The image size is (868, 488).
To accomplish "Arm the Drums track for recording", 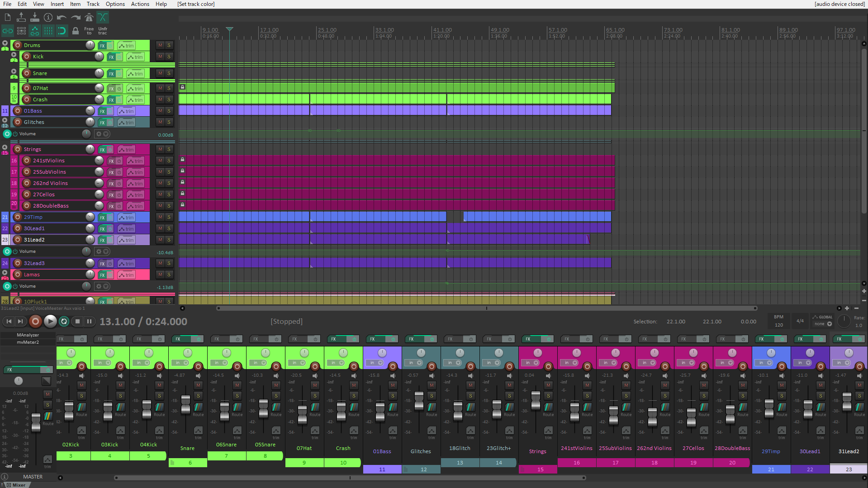I will [18, 45].
